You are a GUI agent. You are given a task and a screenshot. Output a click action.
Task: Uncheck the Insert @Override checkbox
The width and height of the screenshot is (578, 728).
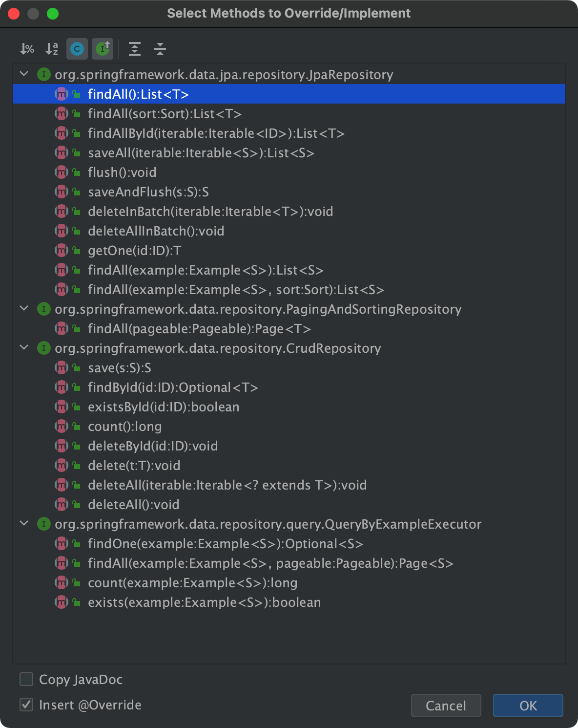[x=26, y=705]
